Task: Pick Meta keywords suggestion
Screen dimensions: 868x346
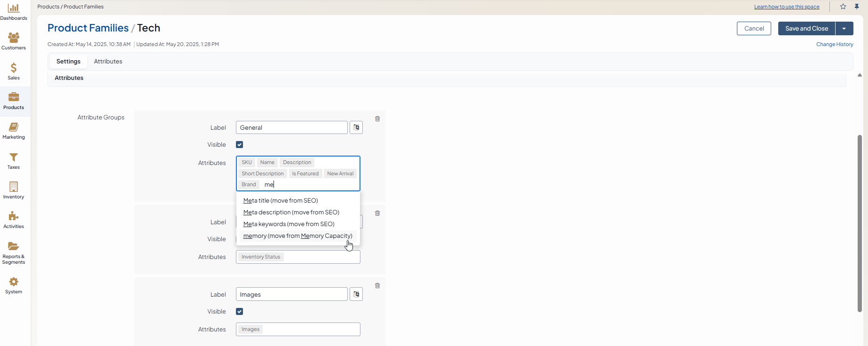Action: click(289, 224)
